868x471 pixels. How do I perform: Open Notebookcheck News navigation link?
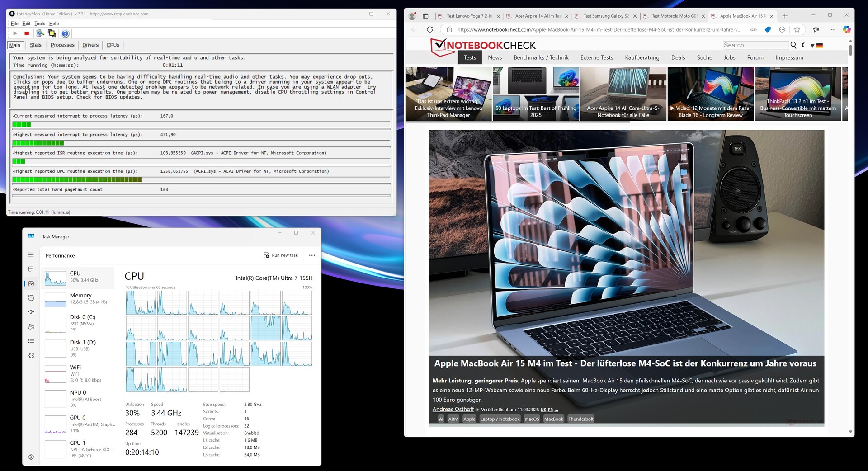point(495,57)
